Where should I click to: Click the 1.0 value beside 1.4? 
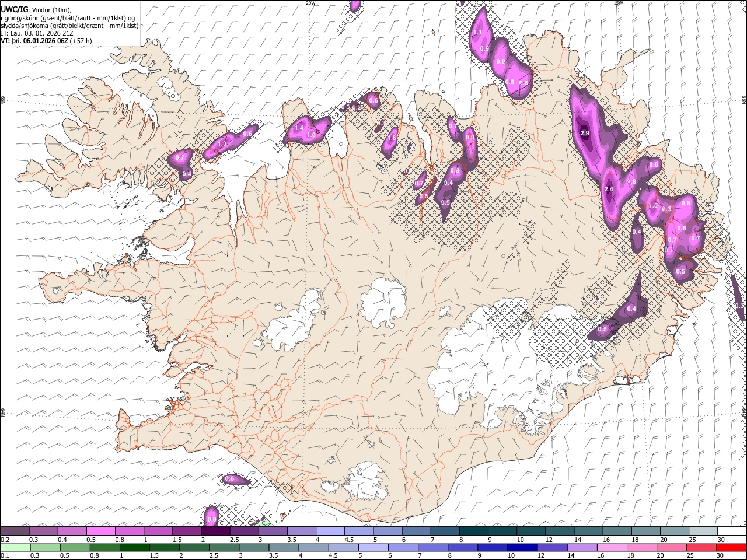312,135
